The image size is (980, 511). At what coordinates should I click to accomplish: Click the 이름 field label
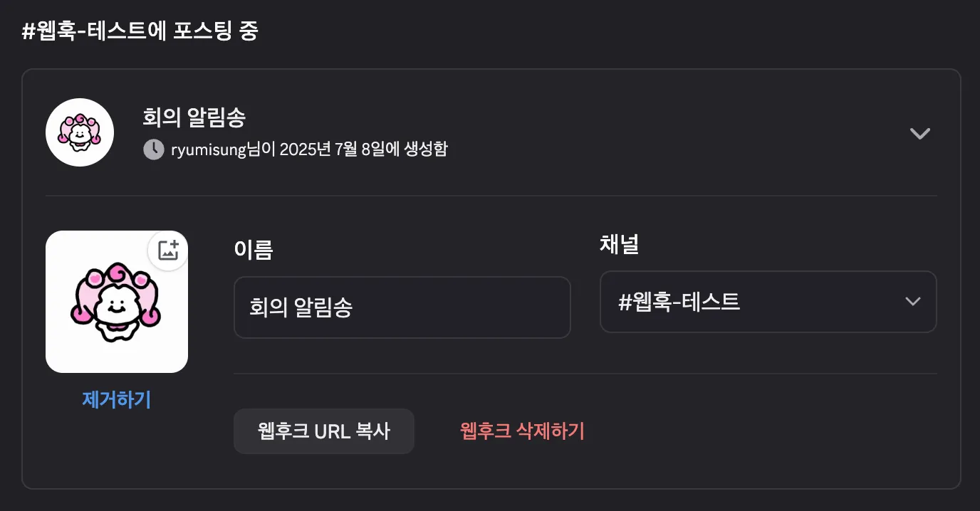click(253, 250)
